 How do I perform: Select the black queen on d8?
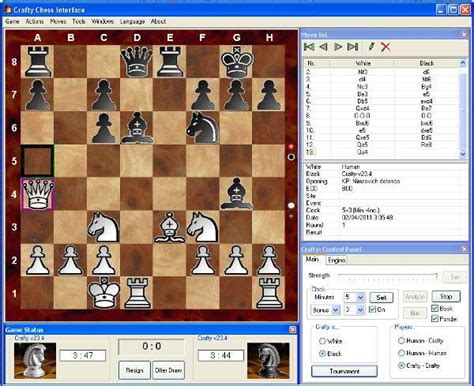[x=136, y=62]
